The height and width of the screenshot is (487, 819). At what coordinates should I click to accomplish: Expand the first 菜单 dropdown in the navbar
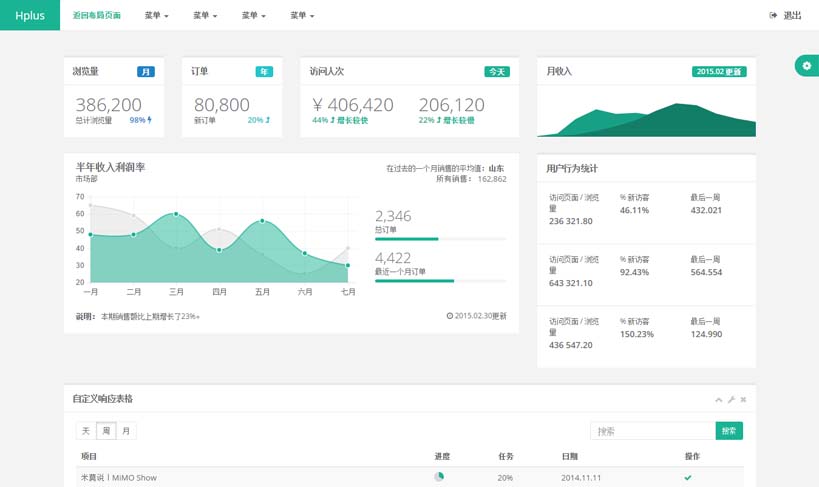point(156,16)
